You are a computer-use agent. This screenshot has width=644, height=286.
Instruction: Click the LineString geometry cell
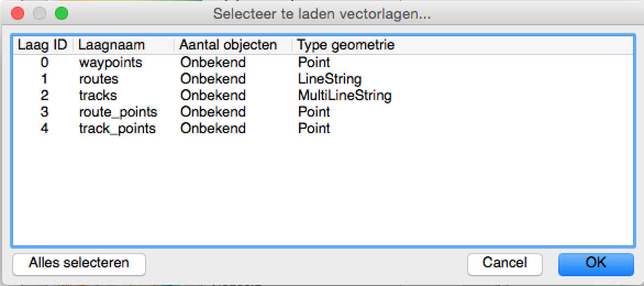click(x=330, y=79)
